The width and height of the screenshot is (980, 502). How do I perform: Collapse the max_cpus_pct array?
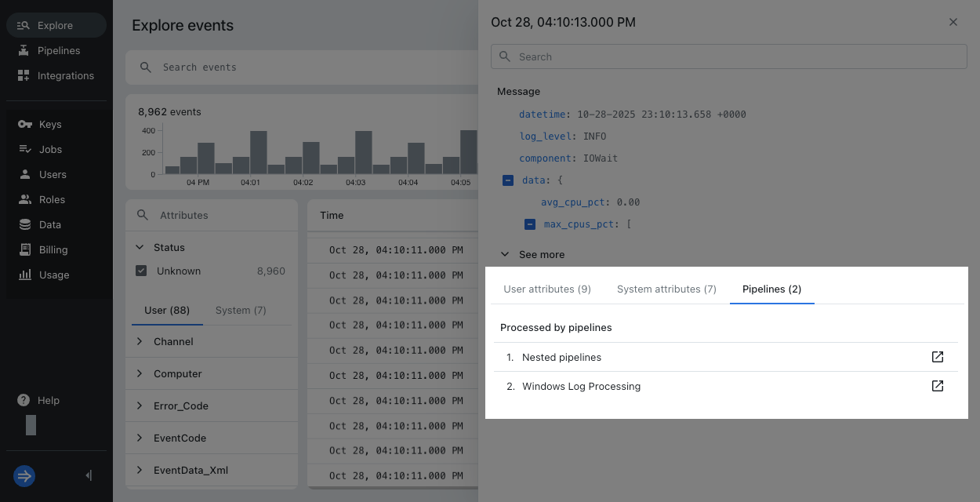coord(530,224)
